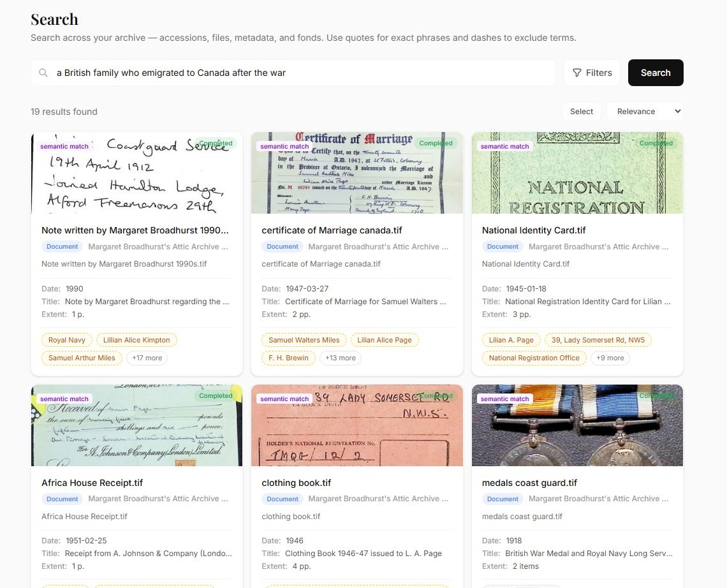Open result 'certificate of Marriage canada.tif'

332,230
